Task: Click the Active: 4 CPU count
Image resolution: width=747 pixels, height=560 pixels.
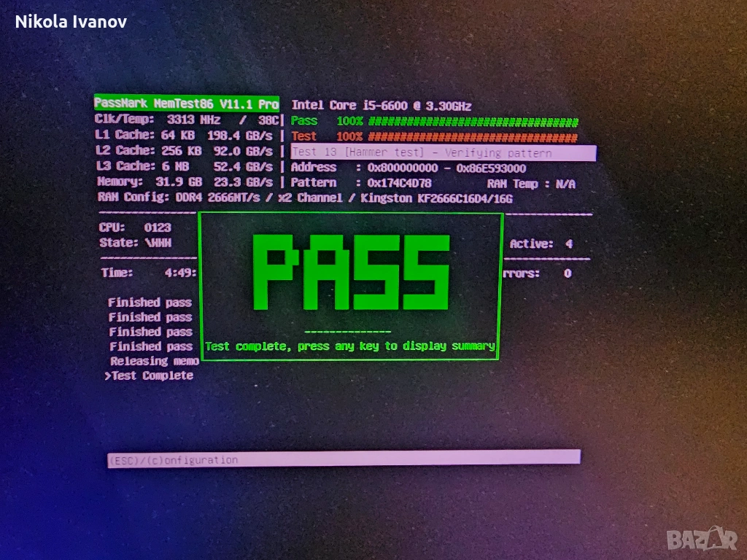Action: [x=541, y=244]
